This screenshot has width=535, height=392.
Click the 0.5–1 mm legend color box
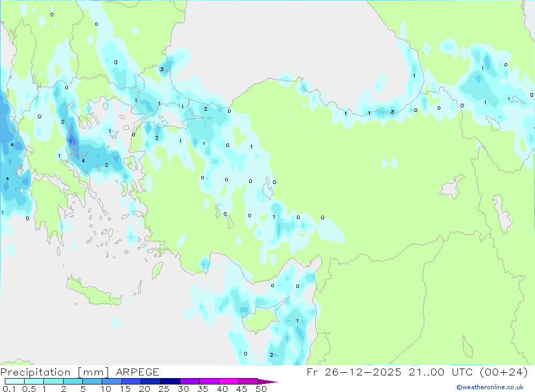click(34, 381)
